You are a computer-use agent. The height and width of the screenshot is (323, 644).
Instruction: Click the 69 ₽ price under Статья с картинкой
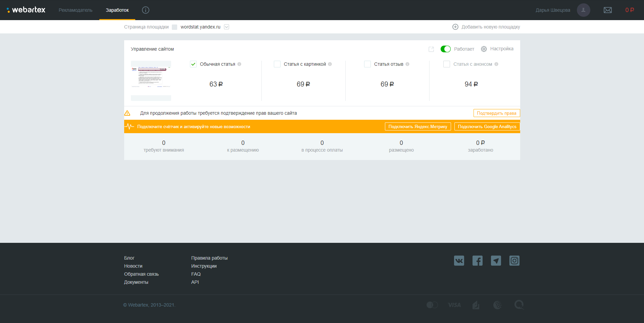[x=303, y=84]
